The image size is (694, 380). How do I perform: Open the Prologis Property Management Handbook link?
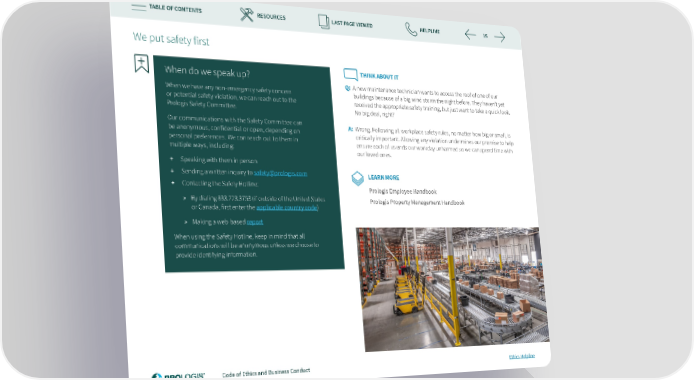pyautogui.click(x=417, y=202)
